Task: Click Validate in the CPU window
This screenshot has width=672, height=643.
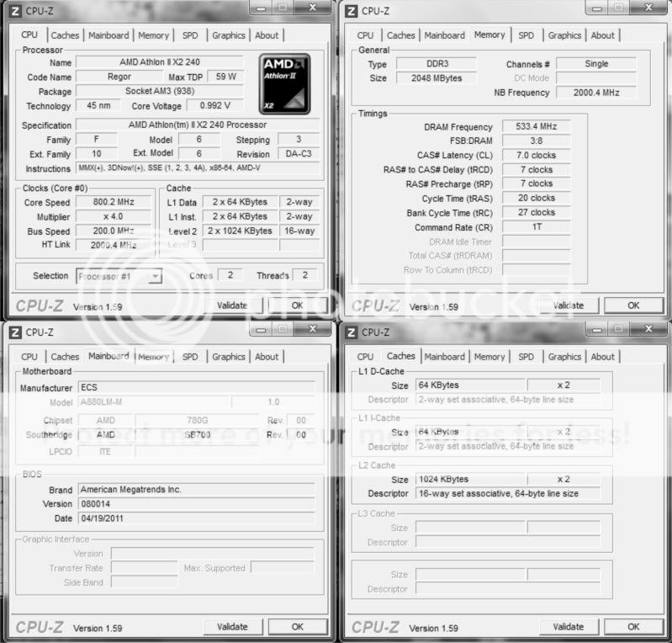Action: click(x=232, y=306)
